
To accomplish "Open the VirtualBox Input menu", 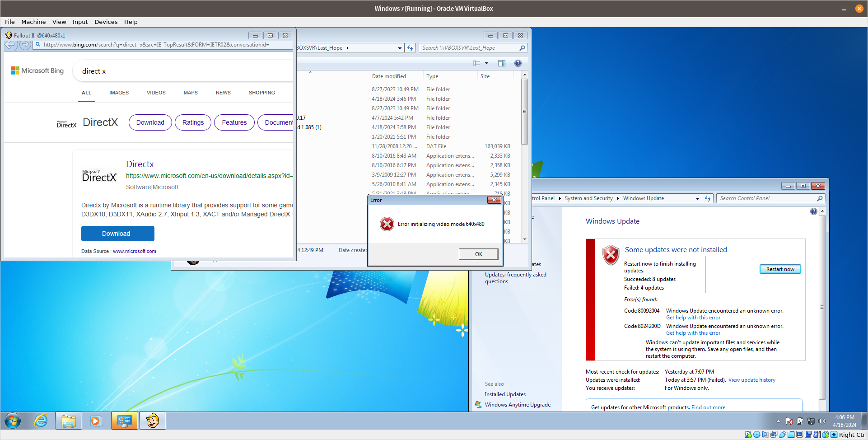I will pos(80,22).
